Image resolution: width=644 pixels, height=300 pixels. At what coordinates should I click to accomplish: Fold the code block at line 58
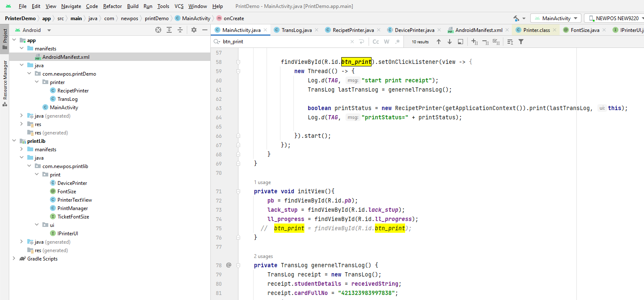tap(238, 62)
